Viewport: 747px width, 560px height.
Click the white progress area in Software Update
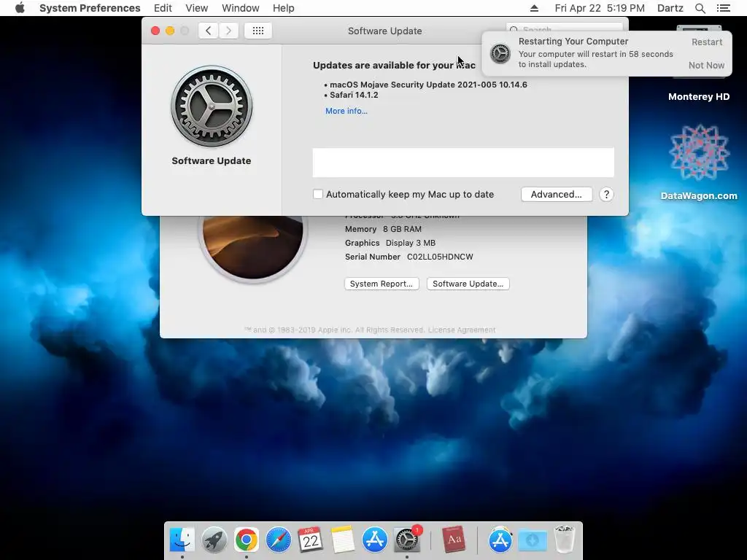click(463, 163)
